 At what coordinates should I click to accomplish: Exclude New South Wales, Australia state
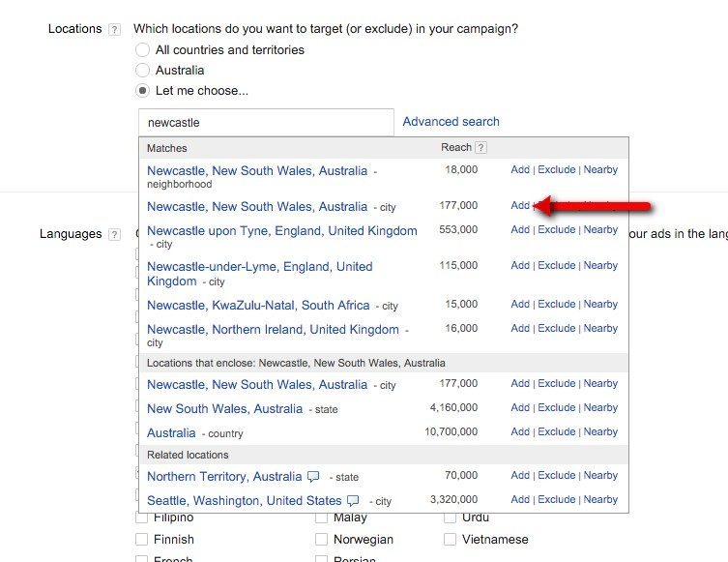point(556,407)
